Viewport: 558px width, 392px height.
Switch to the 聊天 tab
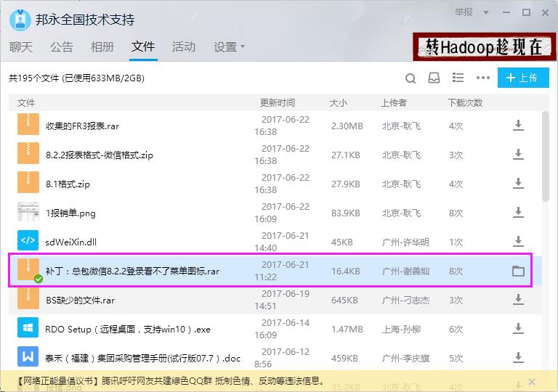point(21,47)
